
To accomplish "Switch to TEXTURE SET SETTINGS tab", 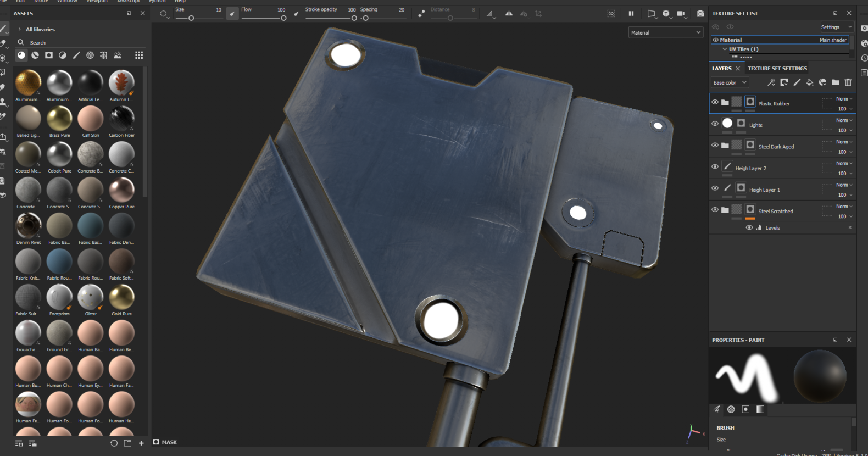I will [x=777, y=68].
